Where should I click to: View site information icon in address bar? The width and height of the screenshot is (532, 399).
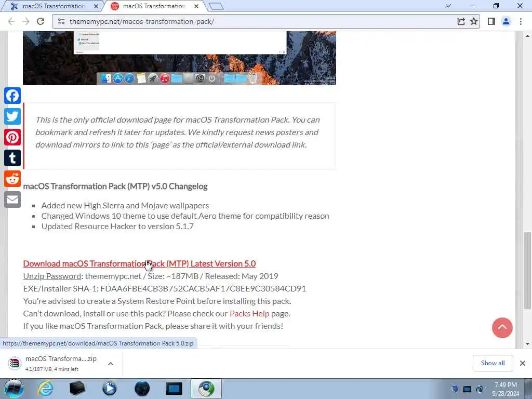61,21
